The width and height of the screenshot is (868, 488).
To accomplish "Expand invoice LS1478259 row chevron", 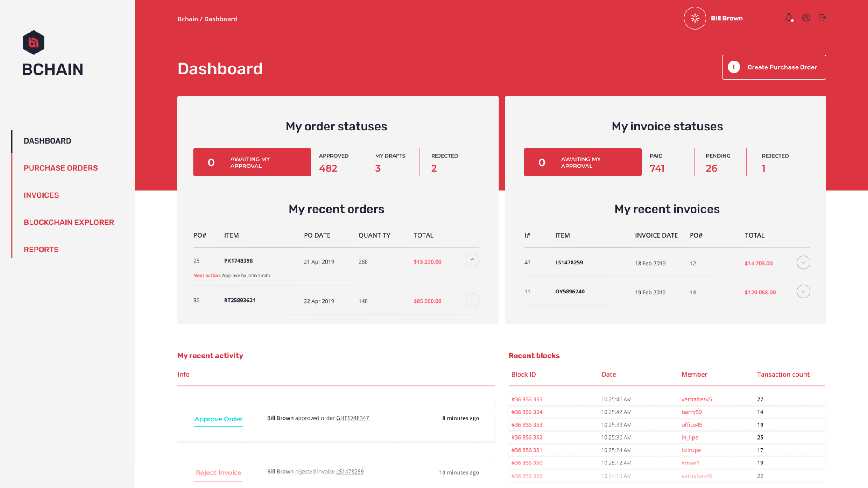I will (x=803, y=262).
